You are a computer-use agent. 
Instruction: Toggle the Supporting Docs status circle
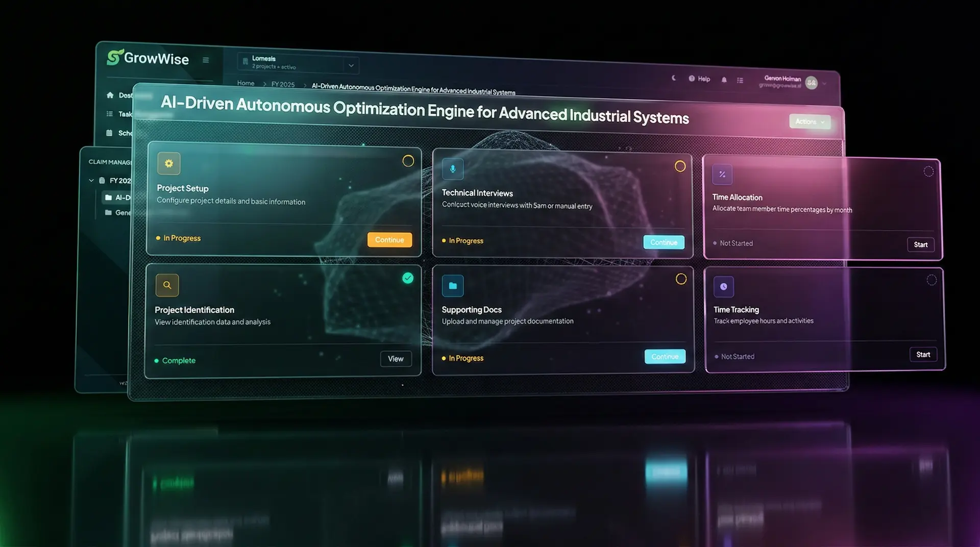681,279
